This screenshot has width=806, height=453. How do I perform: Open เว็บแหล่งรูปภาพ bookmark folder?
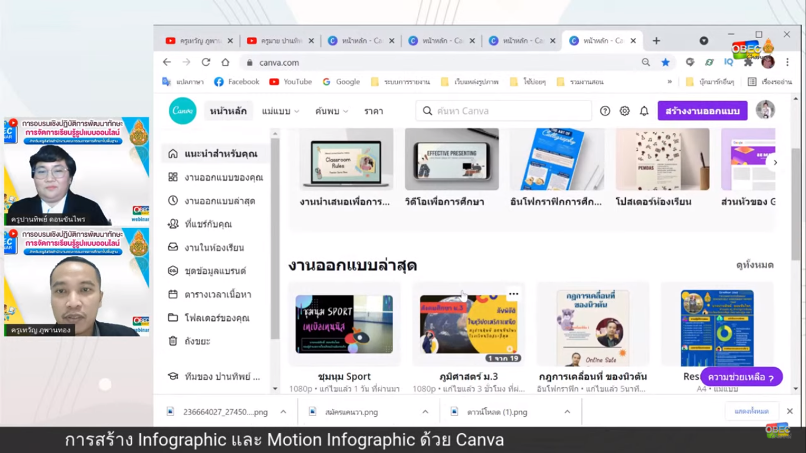(x=470, y=82)
